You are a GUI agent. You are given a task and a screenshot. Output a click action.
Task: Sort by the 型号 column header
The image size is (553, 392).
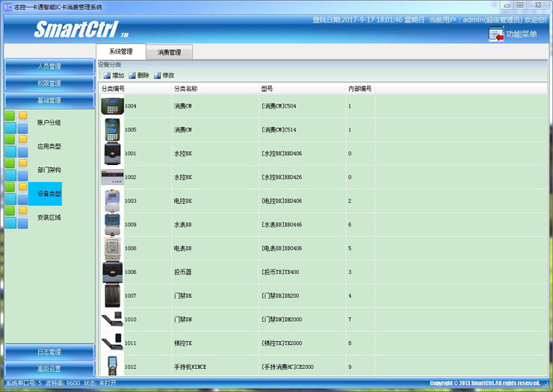coord(268,89)
